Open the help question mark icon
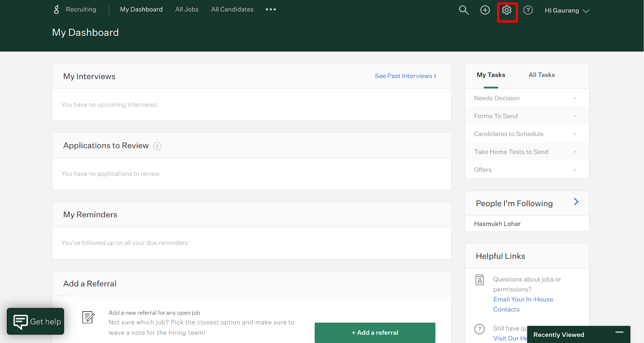Viewport: 644px width, 343px height. pyautogui.click(x=528, y=10)
